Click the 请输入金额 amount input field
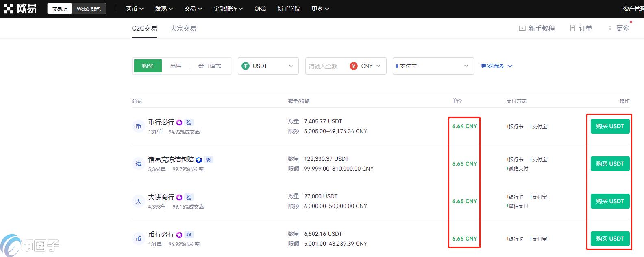Image resolution: width=644 pixels, height=257 pixels. 324,66
